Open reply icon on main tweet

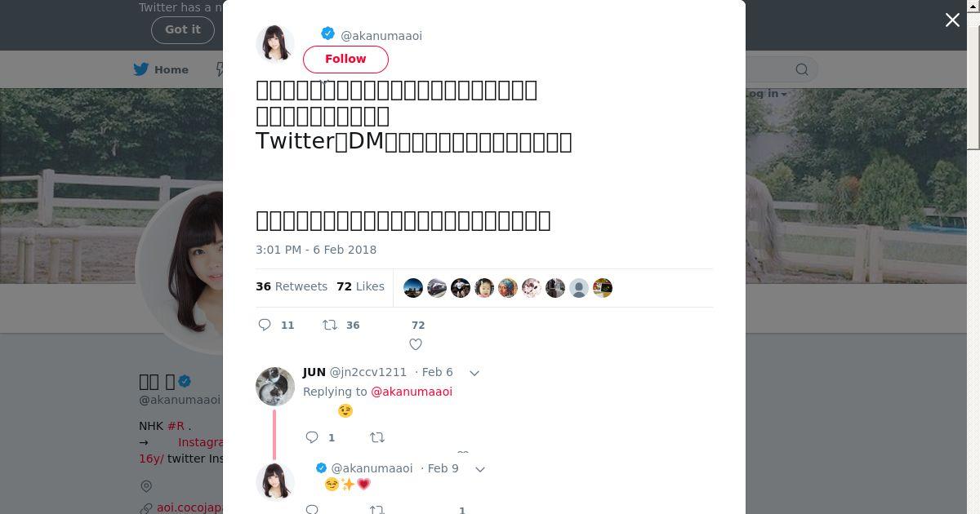pyautogui.click(x=265, y=325)
